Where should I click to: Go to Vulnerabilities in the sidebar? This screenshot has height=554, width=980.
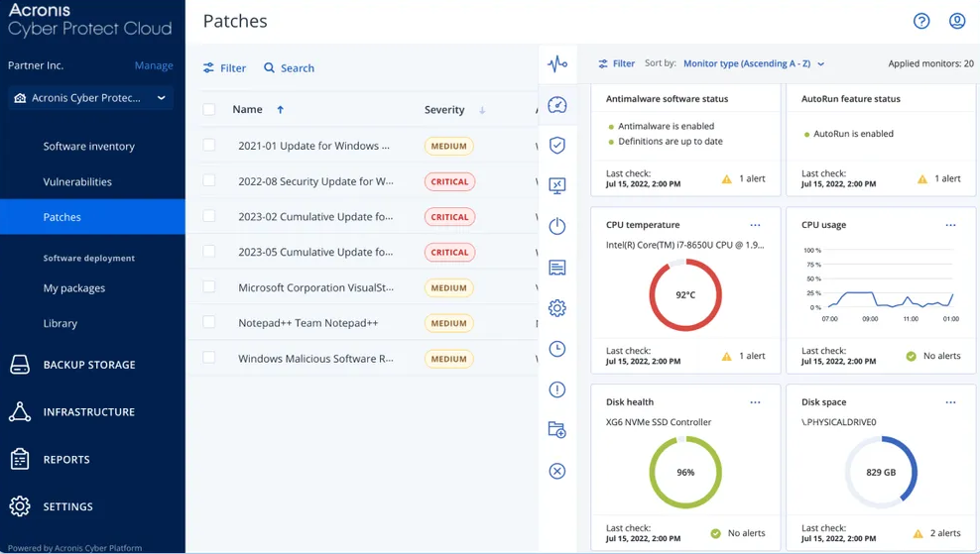pyautogui.click(x=77, y=181)
